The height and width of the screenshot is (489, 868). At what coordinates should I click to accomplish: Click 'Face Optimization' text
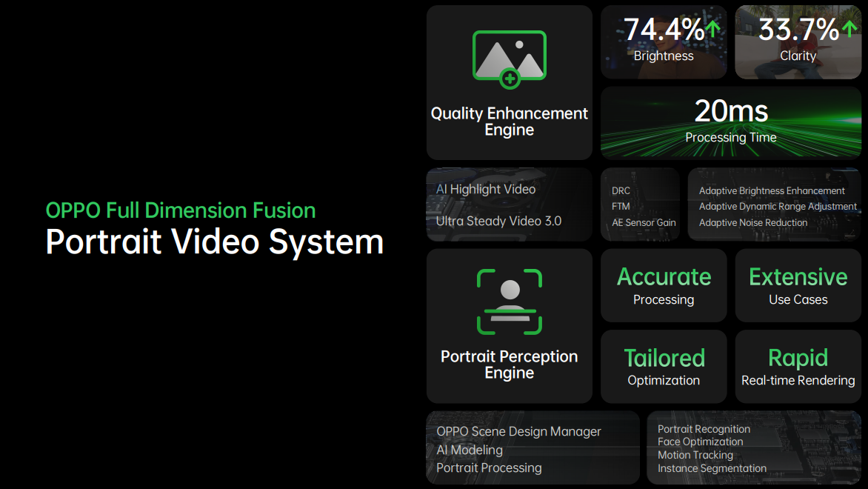click(x=701, y=442)
